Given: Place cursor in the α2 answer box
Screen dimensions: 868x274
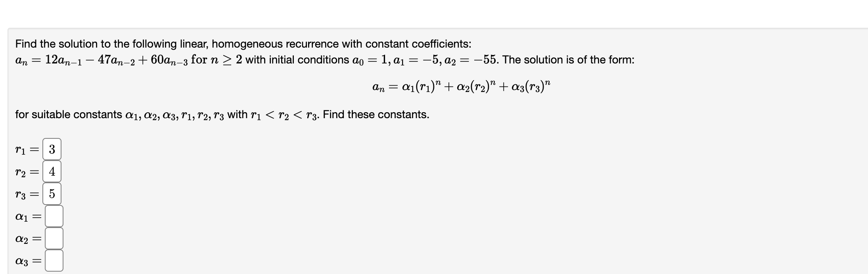Looking at the screenshot, I should click(x=54, y=239).
